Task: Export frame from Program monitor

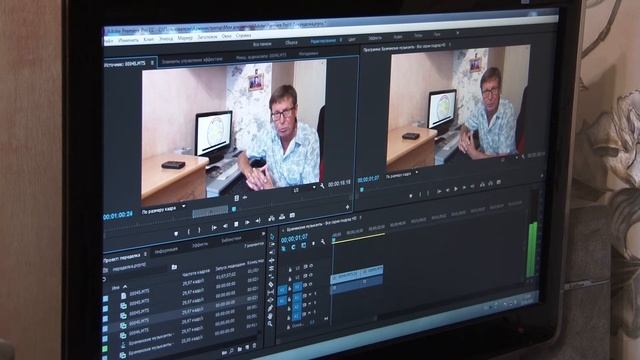Action: click(499, 182)
